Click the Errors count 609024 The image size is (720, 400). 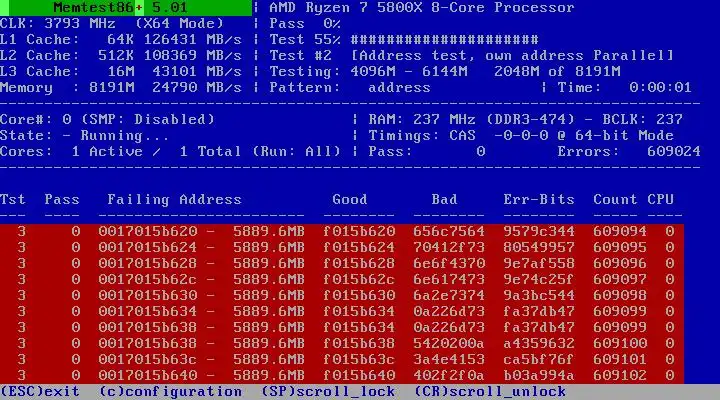(674, 152)
